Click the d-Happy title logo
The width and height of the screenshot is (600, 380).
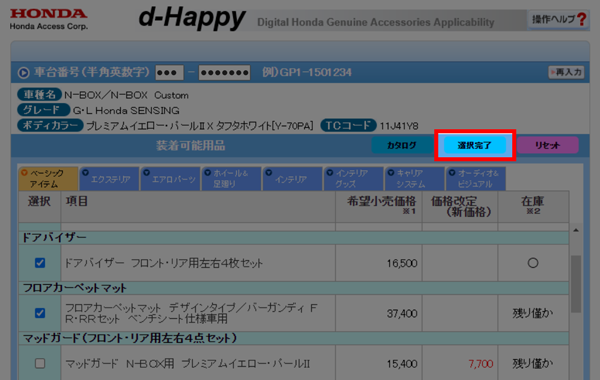point(192,18)
